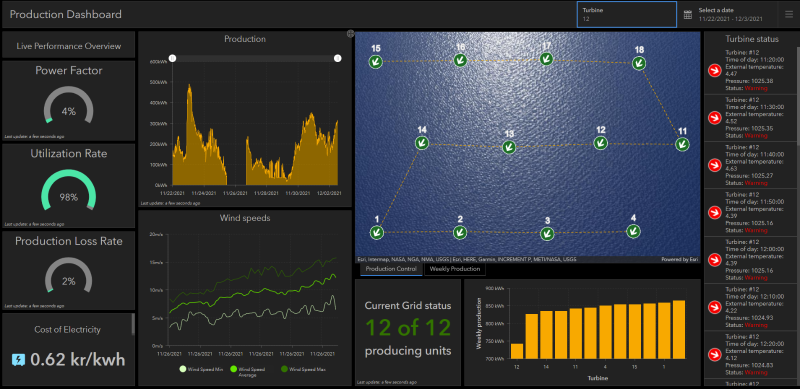Viewport: 800px width, 389px height.
Task: Click the Cost of Electricity lightning icon
Action: (18, 360)
